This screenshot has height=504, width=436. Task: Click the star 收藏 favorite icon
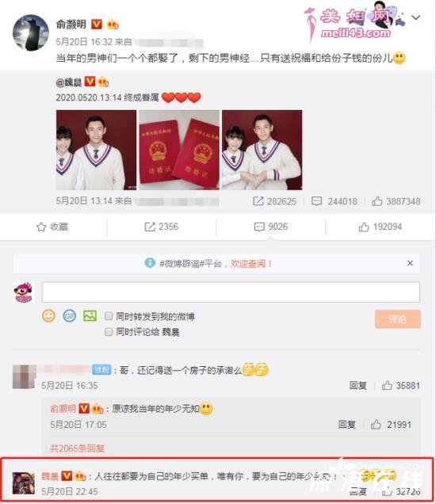[x=41, y=227]
